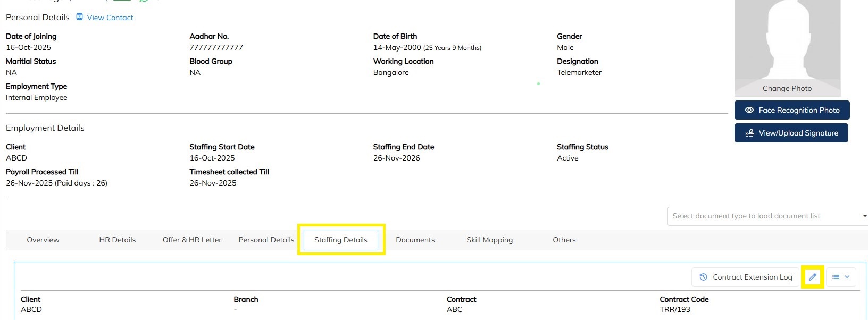
Task: Select the Personal Details tab
Action: coord(266,240)
